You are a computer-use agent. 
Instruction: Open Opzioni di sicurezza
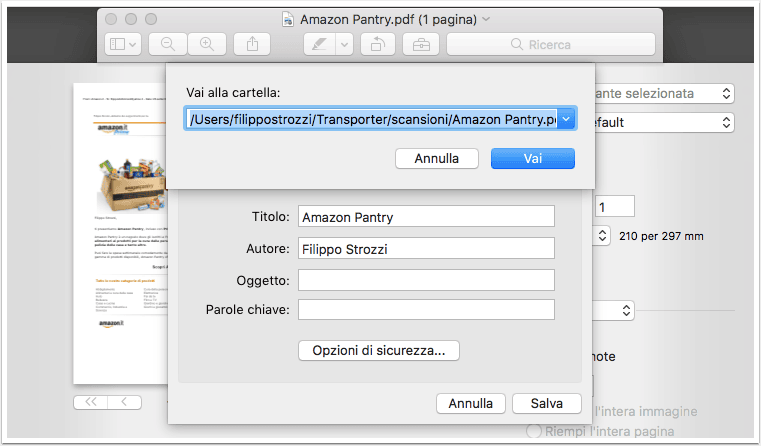tap(379, 350)
